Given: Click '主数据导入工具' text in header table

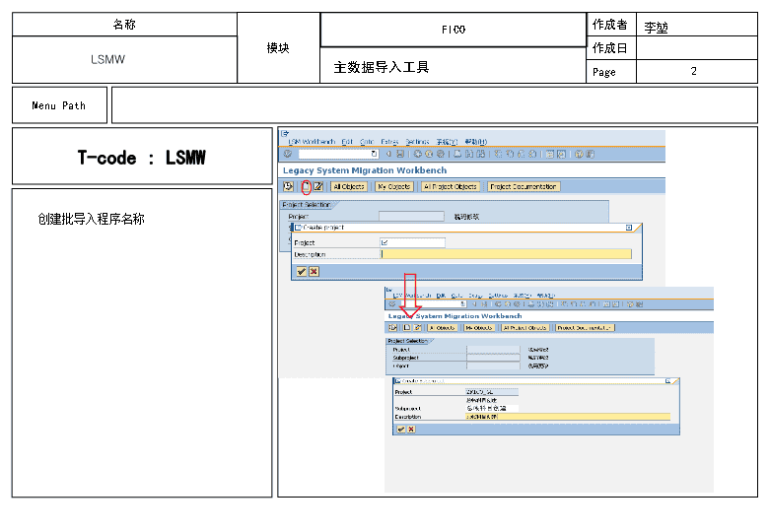Looking at the screenshot, I should point(382,67).
